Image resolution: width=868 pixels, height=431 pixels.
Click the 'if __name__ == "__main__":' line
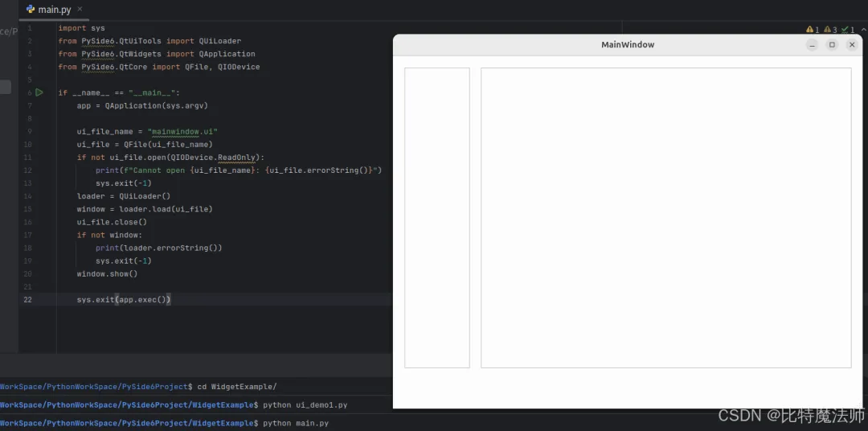(x=119, y=92)
